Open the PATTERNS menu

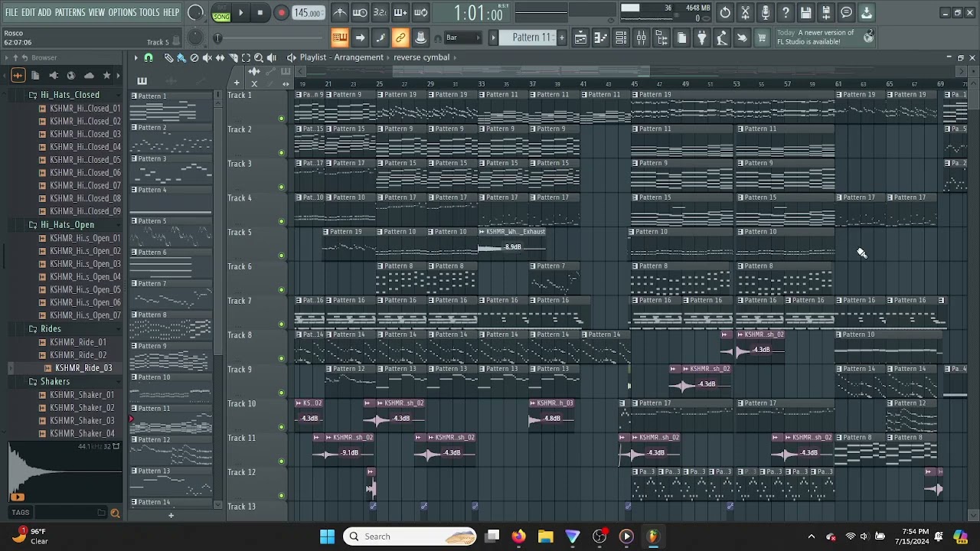point(70,13)
